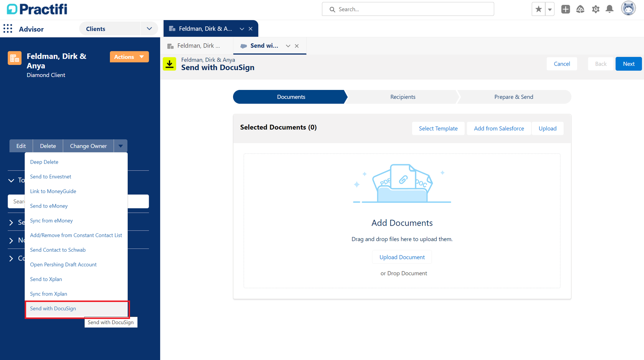Collapse the expanded 'To' sidebar section chevron
This screenshot has height=360, width=644.
tap(11, 180)
